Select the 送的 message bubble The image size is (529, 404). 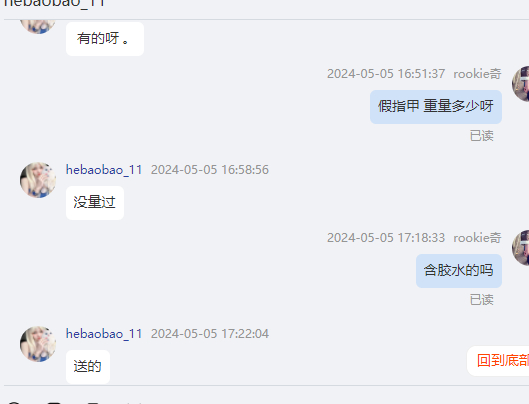88,367
